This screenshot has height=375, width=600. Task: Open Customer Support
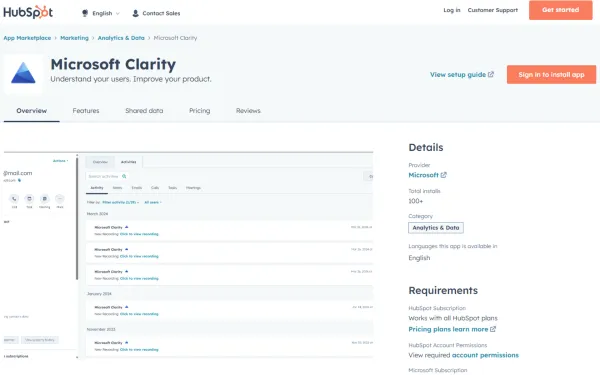(492, 10)
